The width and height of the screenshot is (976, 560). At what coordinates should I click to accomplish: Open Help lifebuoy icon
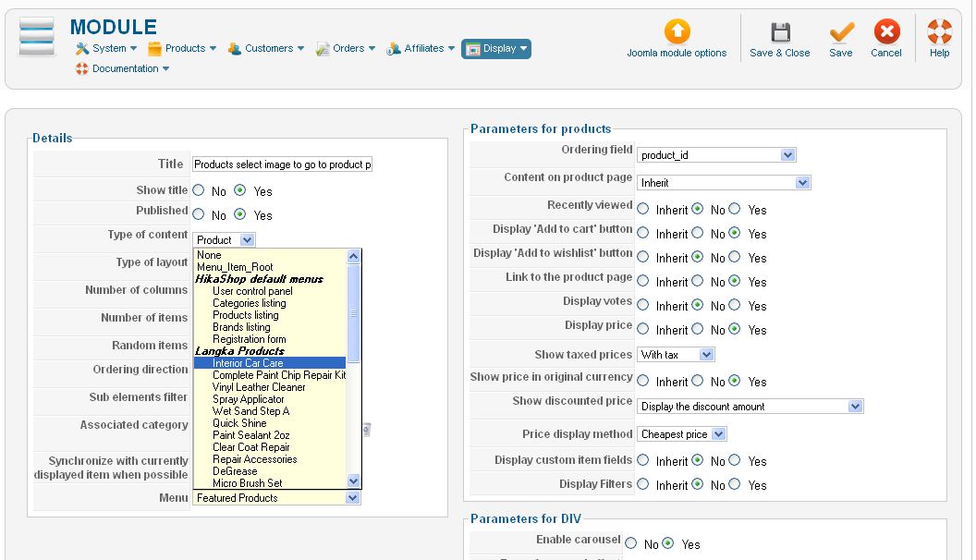(x=939, y=32)
